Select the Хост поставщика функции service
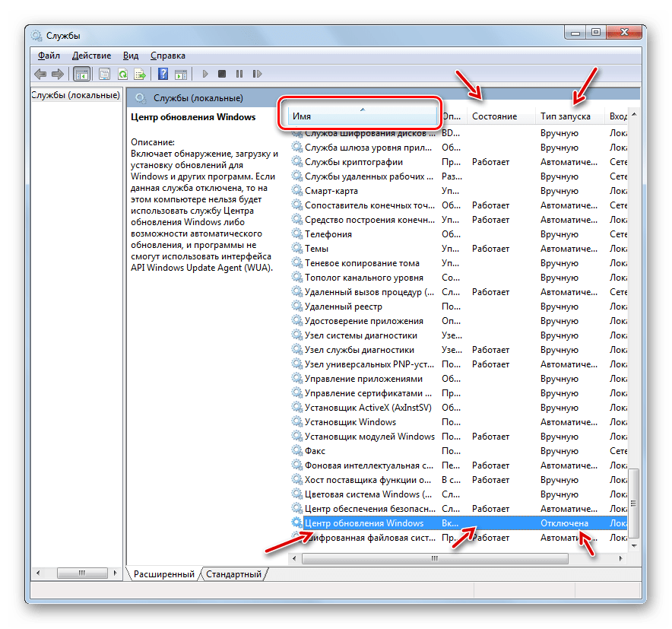Viewport: 672px width, 629px height. (x=459, y=480)
